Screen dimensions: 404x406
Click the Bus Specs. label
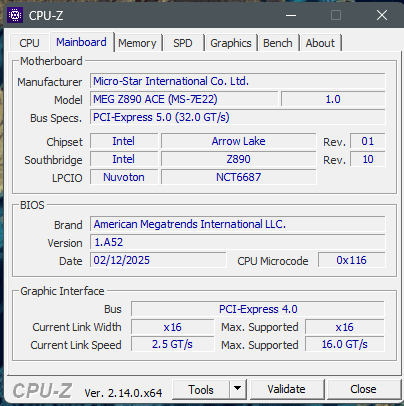click(56, 118)
